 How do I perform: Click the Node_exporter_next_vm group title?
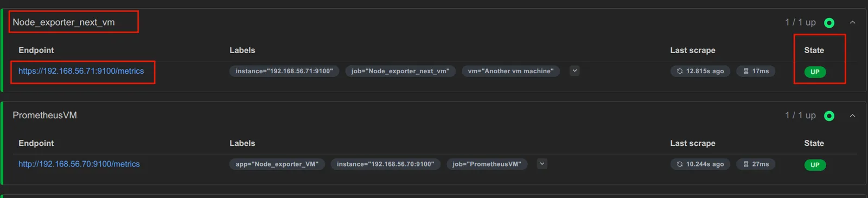tap(64, 22)
